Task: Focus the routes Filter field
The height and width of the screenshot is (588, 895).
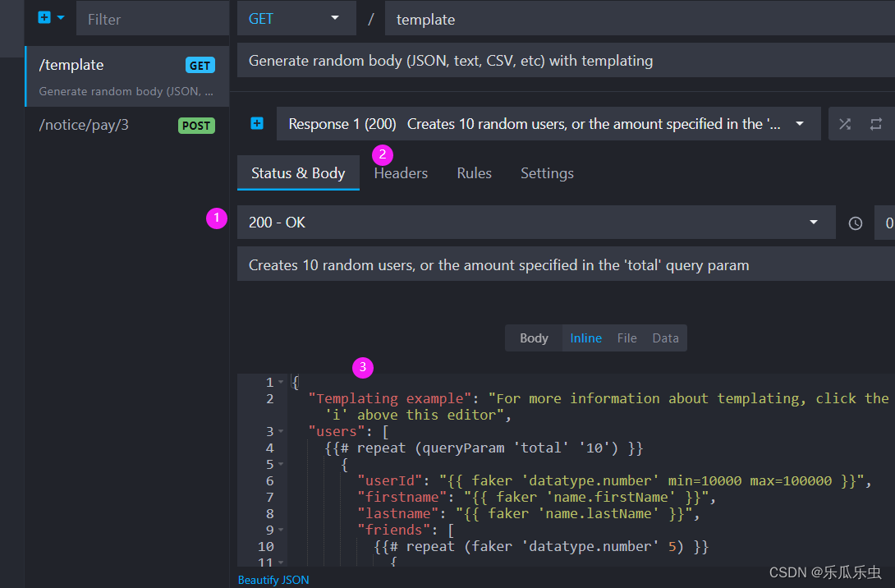Action: (153, 19)
